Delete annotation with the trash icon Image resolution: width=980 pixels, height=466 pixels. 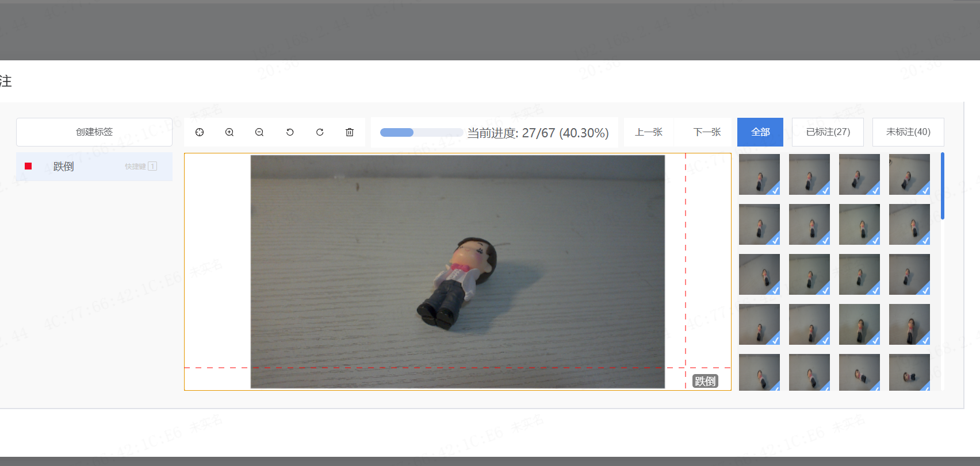pos(350,132)
